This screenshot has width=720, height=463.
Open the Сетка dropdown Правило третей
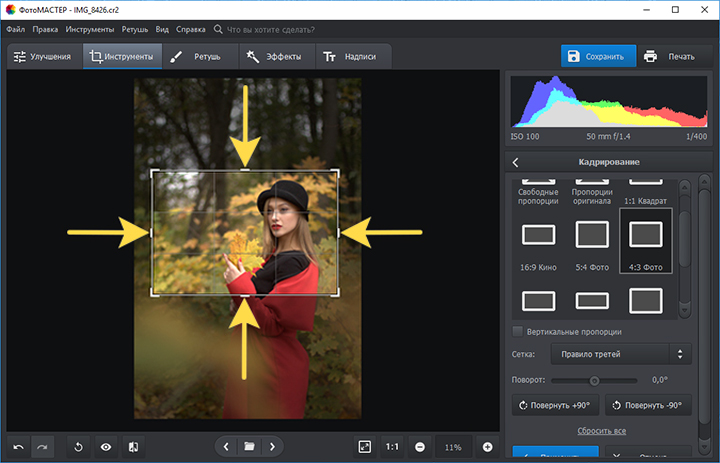coord(621,354)
